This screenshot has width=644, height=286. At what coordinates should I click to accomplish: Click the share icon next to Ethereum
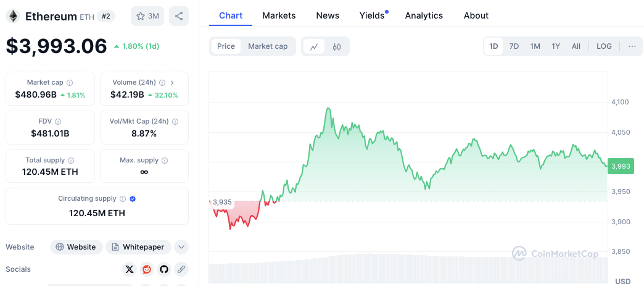tap(179, 16)
